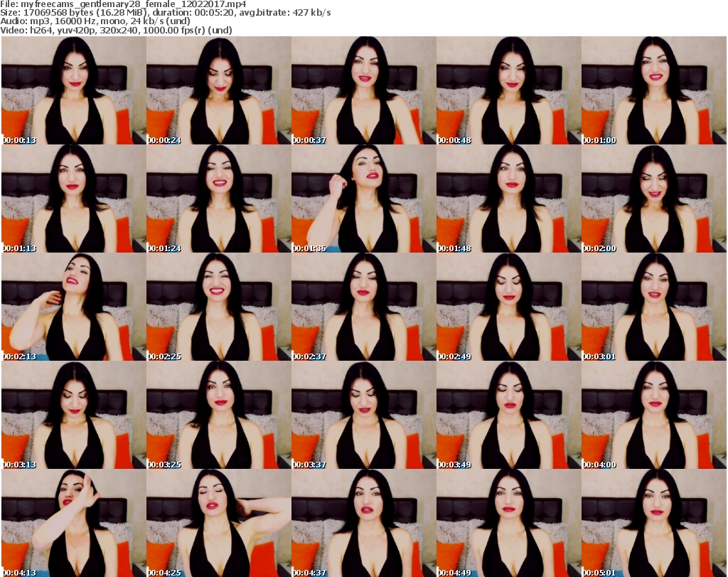
Task: Click the frame timestamped 00:00:48
Action: [x=508, y=90]
